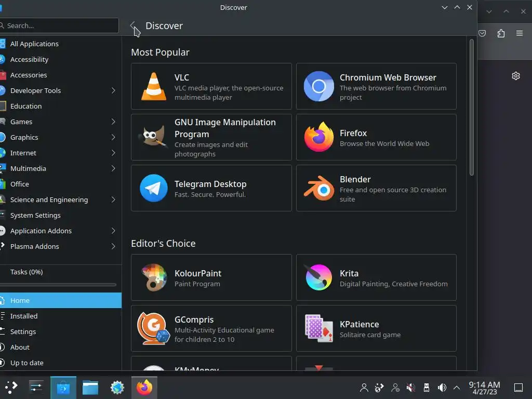Open the Accessibility category

pyautogui.click(x=61, y=59)
